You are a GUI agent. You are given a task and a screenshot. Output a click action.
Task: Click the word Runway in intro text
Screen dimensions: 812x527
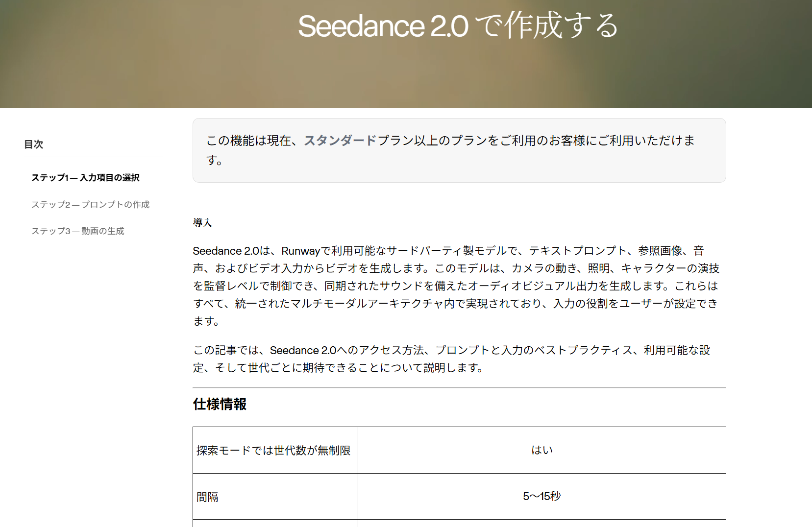click(301, 251)
